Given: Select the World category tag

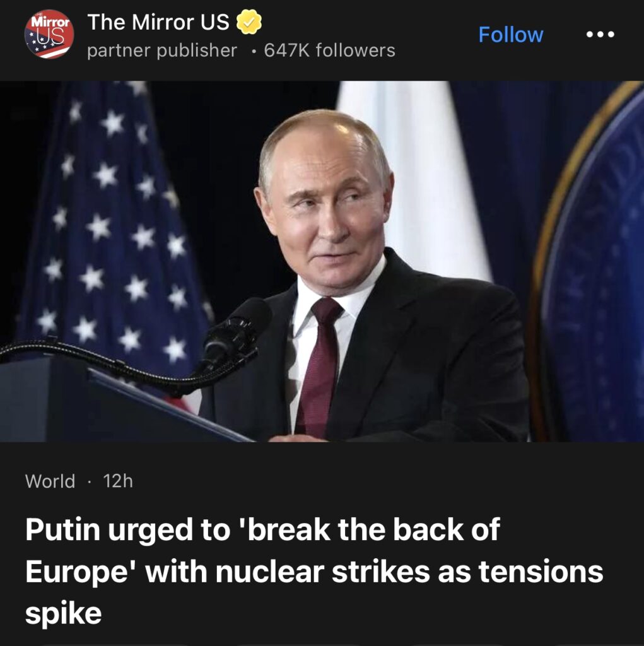Looking at the screenshot, I should coord(50,481).
